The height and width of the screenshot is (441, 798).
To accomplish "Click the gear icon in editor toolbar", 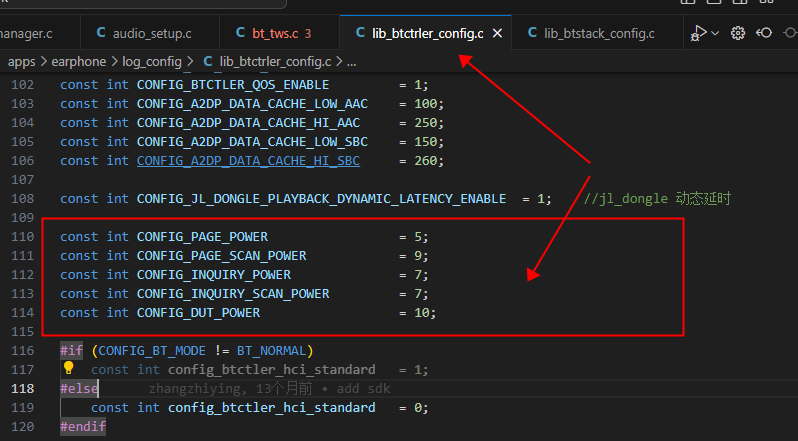I will [738, 33].
